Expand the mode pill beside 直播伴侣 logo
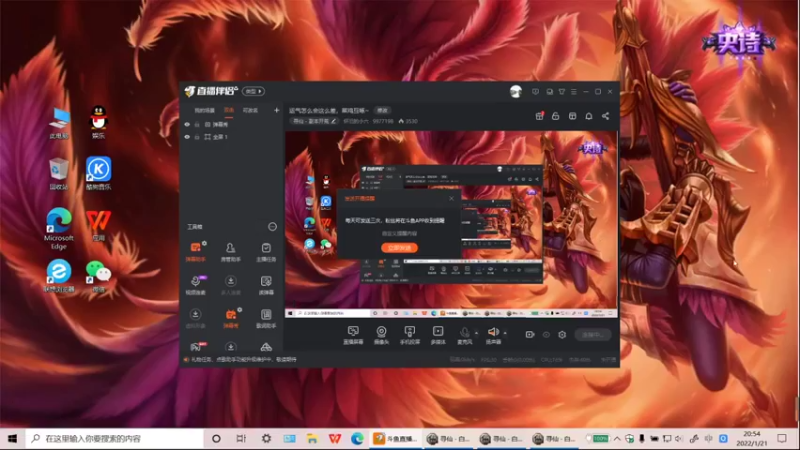Image resolution: width=800 pixels, height=450 pixels. pos(253,91)
